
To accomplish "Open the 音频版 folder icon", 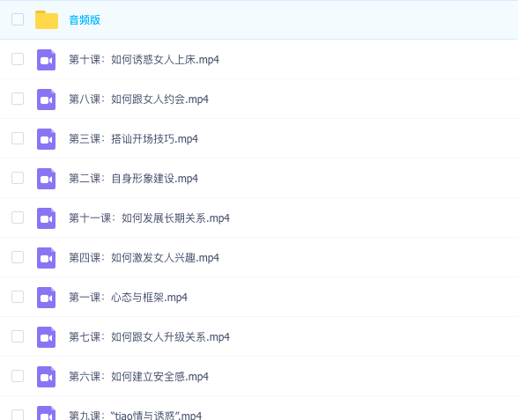I will pyautogui.click(x=47, y=19).
